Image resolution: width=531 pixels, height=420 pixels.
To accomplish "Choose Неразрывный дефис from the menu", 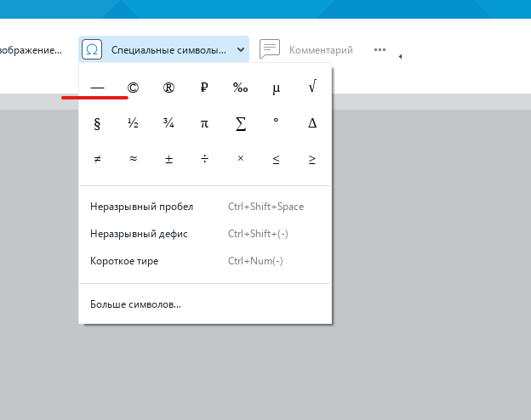I will click(139, 234).
